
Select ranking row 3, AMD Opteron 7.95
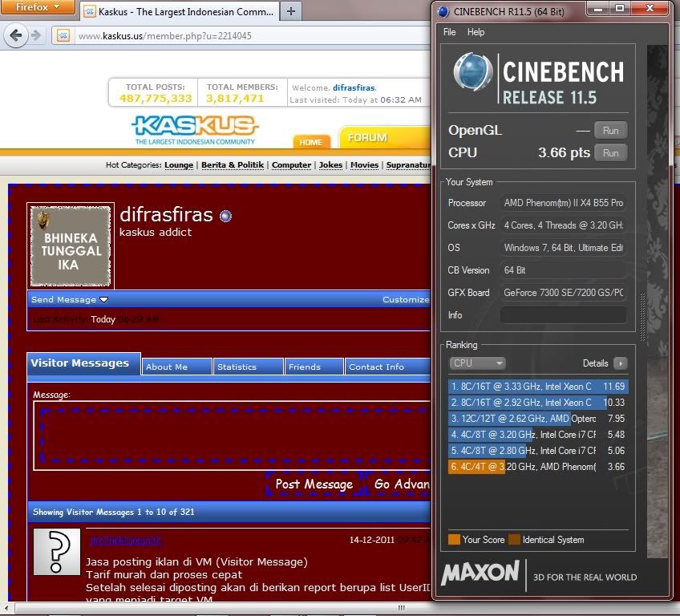click(x=538, y=418)
